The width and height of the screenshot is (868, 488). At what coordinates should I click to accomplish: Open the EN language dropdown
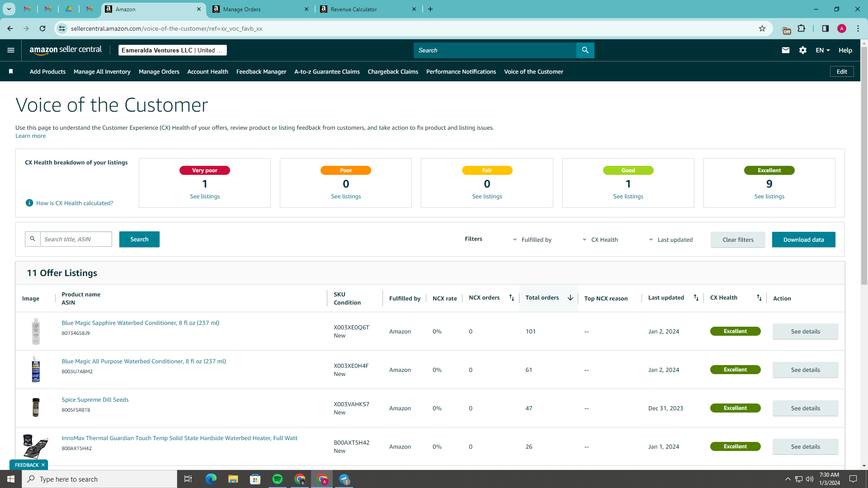(x=823, y=50)
